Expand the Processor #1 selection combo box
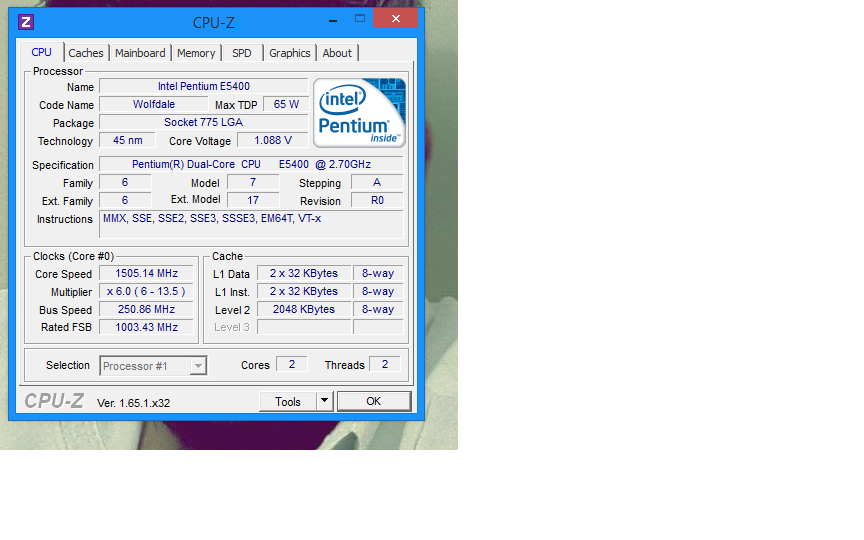This screenshot has height=540, width=864. pyautogui.click(x=153, y=366)
